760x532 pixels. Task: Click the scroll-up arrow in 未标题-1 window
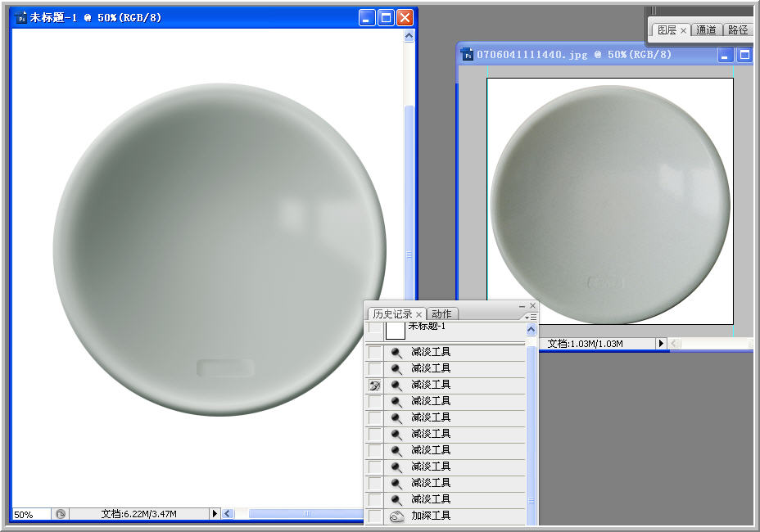pyautogui.click(x=409, y=36)
